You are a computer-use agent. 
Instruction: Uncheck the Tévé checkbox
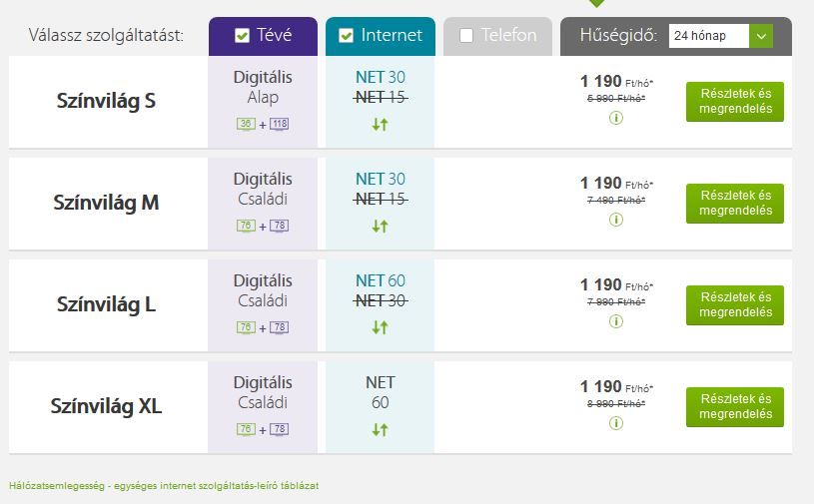point(242,35)
